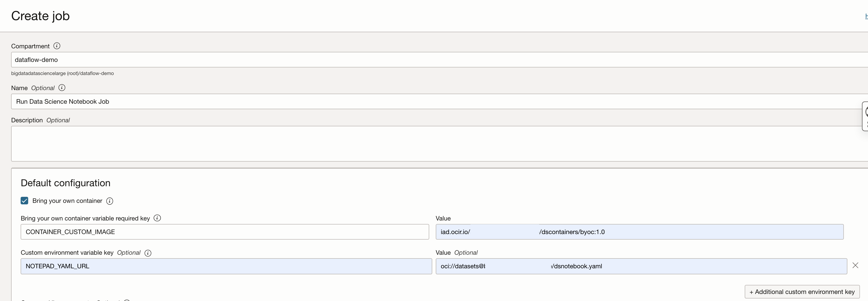
Task: Open info tooltip for Bring your own container
Action: click(109, 201)
